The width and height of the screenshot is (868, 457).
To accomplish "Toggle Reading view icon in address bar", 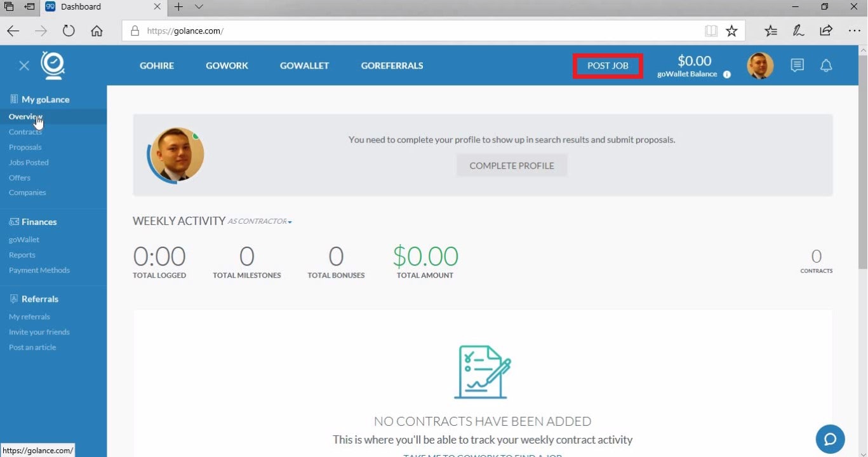I will [711, 31].
